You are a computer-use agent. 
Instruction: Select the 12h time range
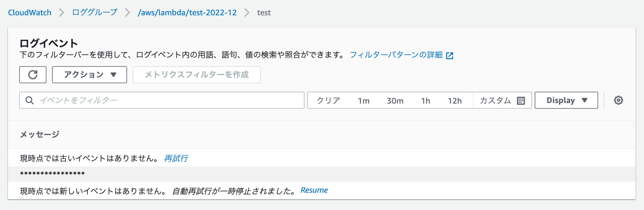pos(455,100)
